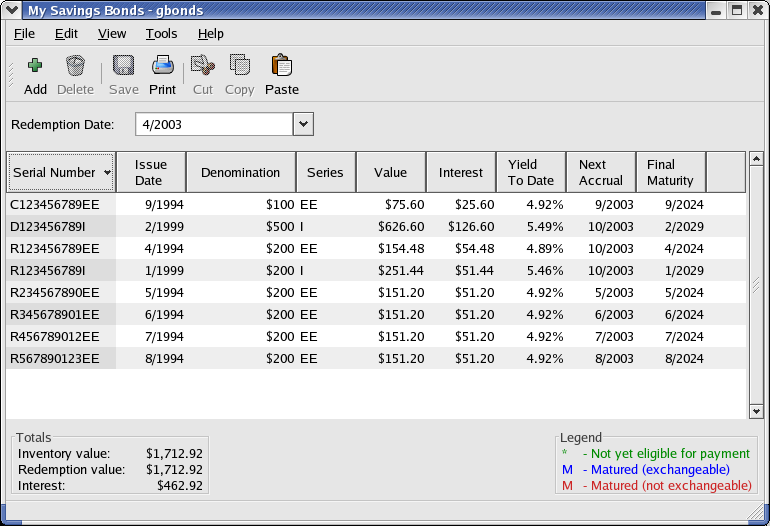Image resolution: width=770 pixels, height=526 pixels.
Task: Select bond row R123456789I
Action: click(x=376, y=271)
